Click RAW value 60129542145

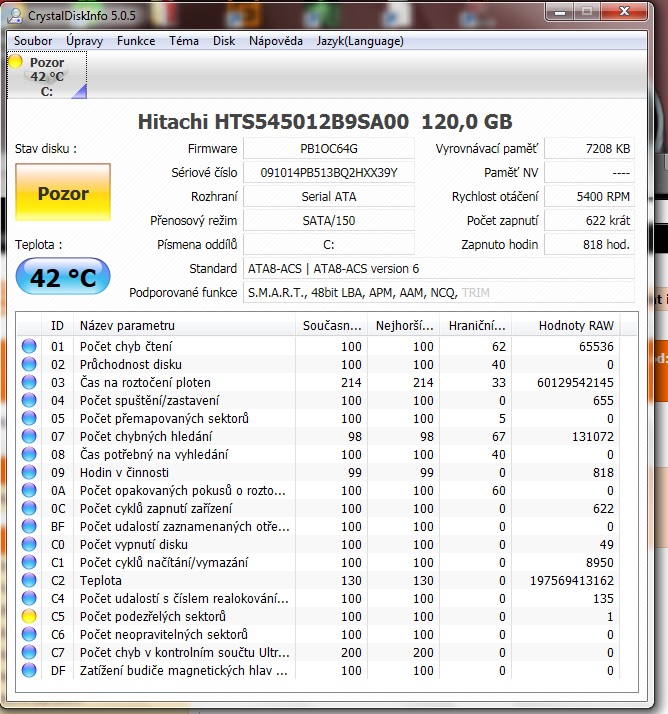[575, 382]
